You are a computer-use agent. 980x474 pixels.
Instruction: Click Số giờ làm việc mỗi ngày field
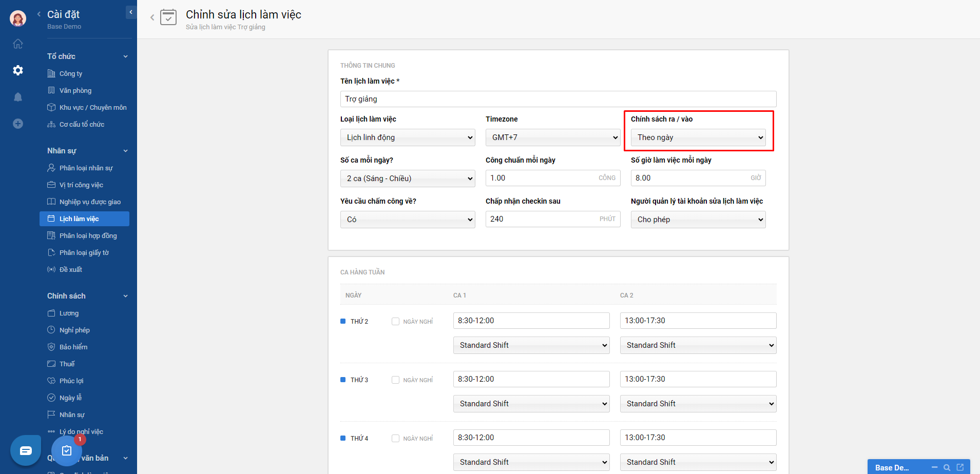pos(698,178)
